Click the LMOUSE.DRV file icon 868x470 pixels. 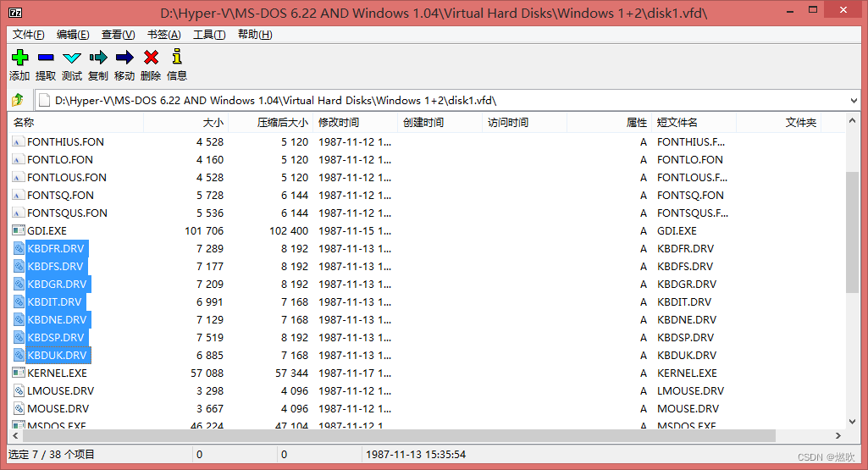click(19, 390)
